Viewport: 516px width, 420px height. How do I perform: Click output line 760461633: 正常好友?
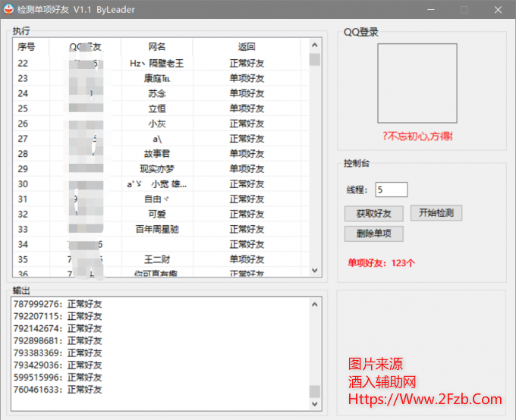58,390
